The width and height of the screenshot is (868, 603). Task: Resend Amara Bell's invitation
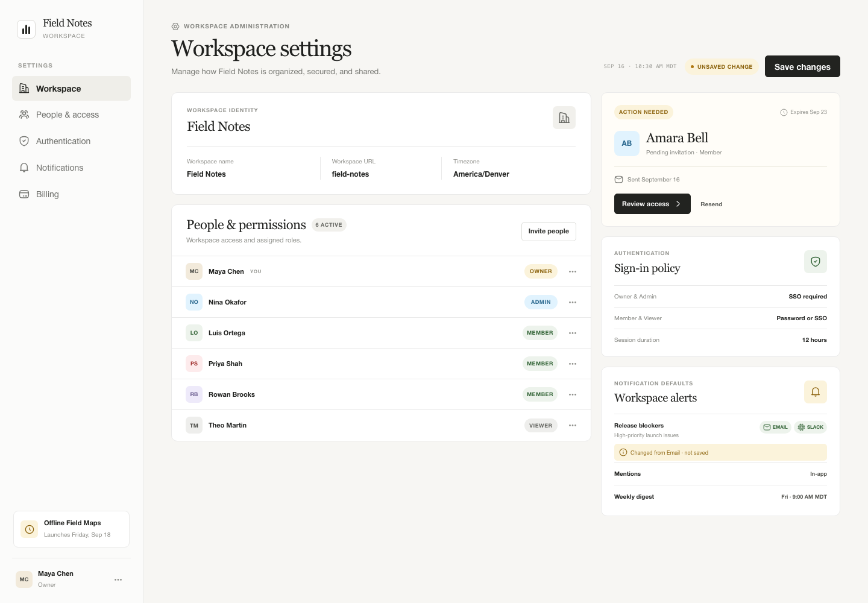711,204
